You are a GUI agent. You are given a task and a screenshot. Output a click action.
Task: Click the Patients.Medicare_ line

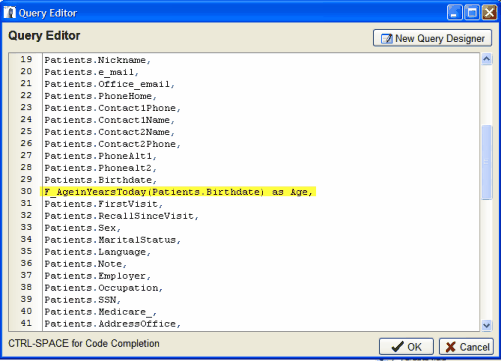tap(100, 312)
